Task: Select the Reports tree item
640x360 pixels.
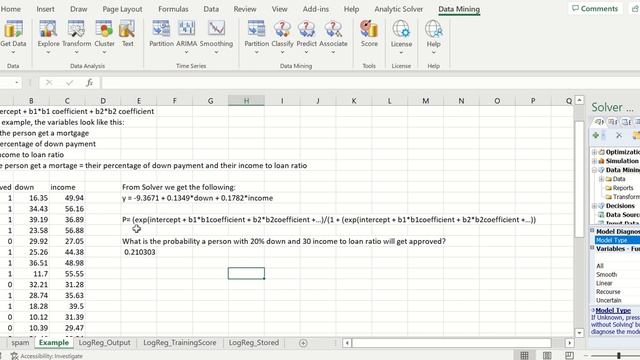Action: [x=622, y=188]
